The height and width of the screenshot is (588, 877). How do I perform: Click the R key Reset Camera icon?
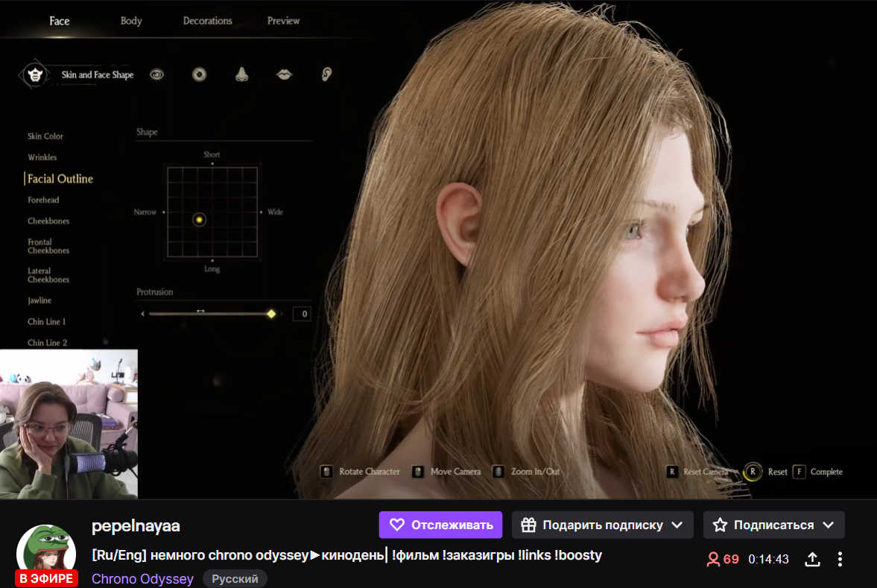click(x=672, y=472)
